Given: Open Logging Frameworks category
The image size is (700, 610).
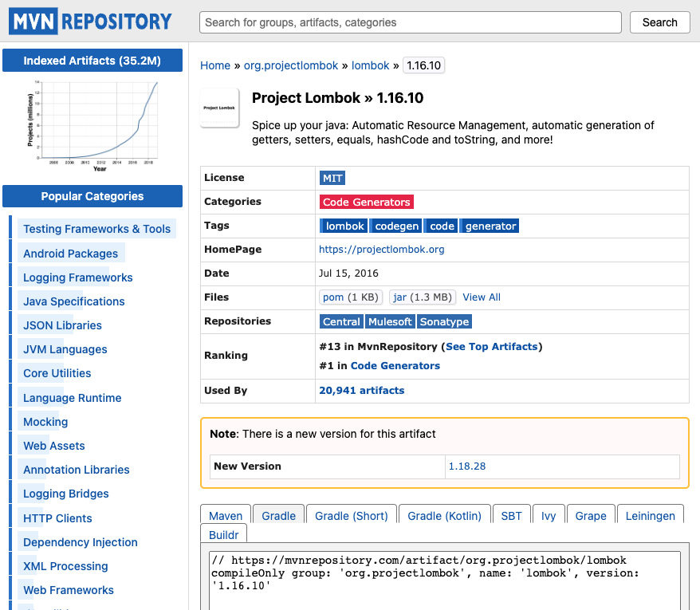Looking at the screenshot, I should (x=77, y=277).
